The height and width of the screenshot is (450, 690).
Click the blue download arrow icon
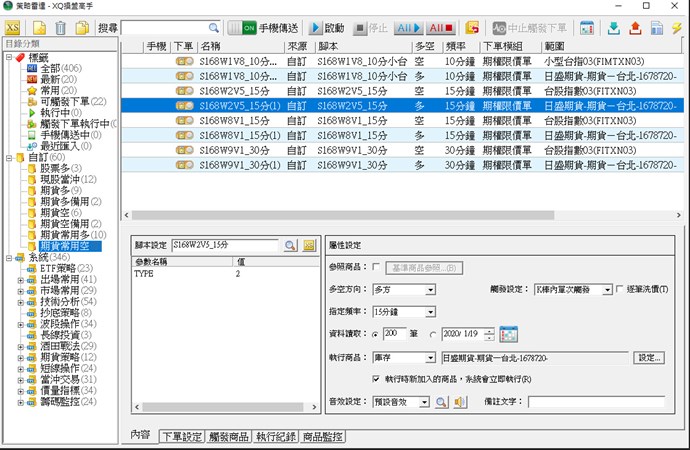click(613, 27)
